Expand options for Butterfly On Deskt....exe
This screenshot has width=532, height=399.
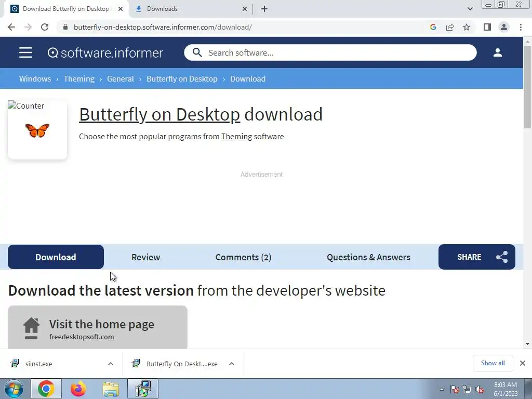click(x=232, y=364)
